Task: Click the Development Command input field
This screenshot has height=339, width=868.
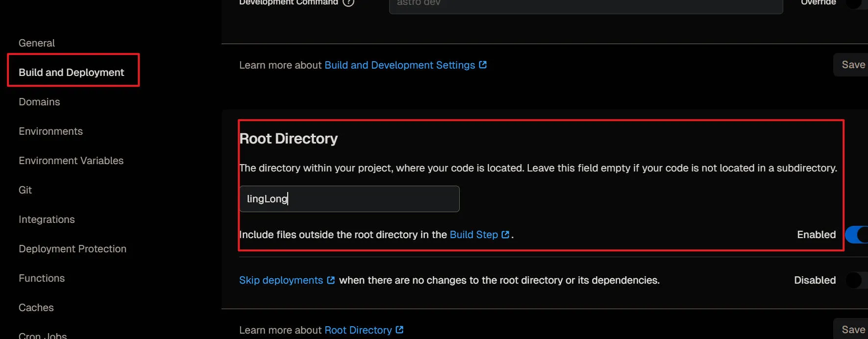Action: pyautogui.click(x=586, y=4)
